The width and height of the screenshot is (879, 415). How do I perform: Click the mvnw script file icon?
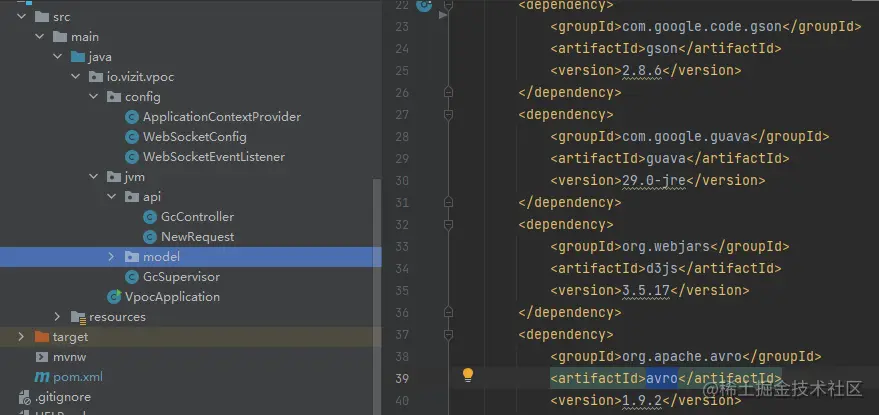click(41, 357)
